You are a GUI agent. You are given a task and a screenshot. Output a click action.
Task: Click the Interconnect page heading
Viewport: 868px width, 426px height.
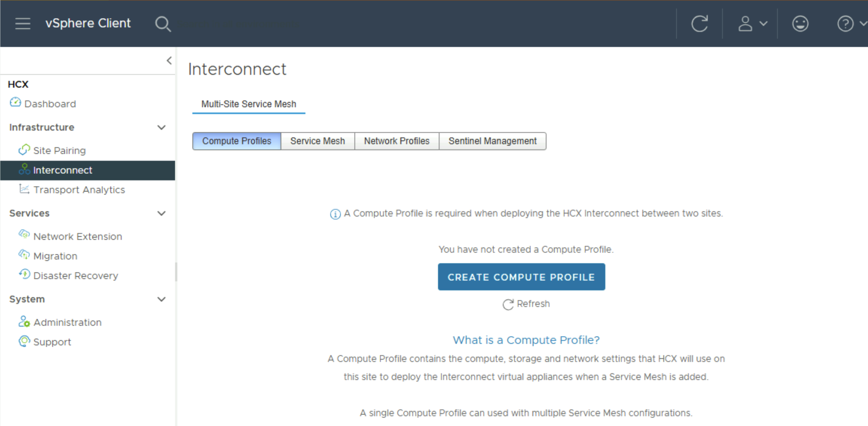tap(237, 69)
